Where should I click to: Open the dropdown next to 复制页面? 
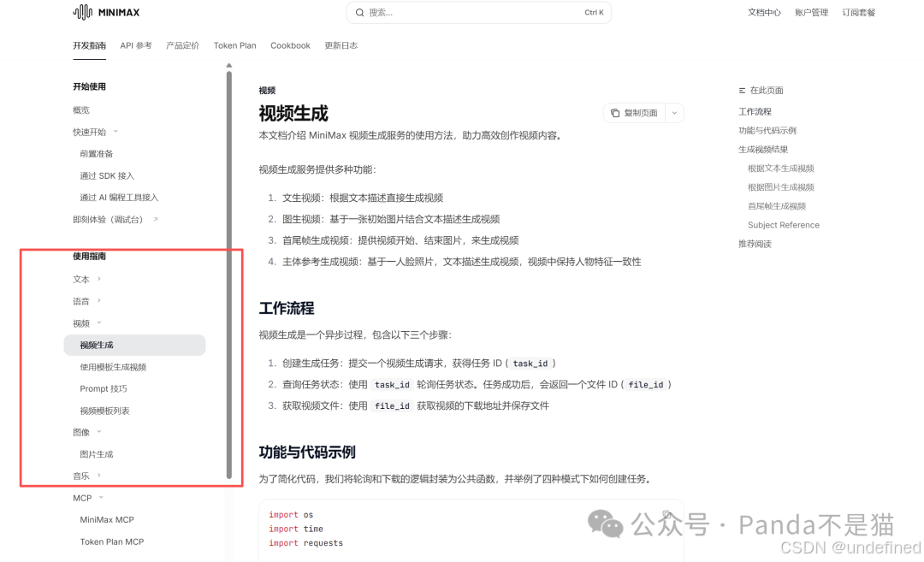(673, 113)
